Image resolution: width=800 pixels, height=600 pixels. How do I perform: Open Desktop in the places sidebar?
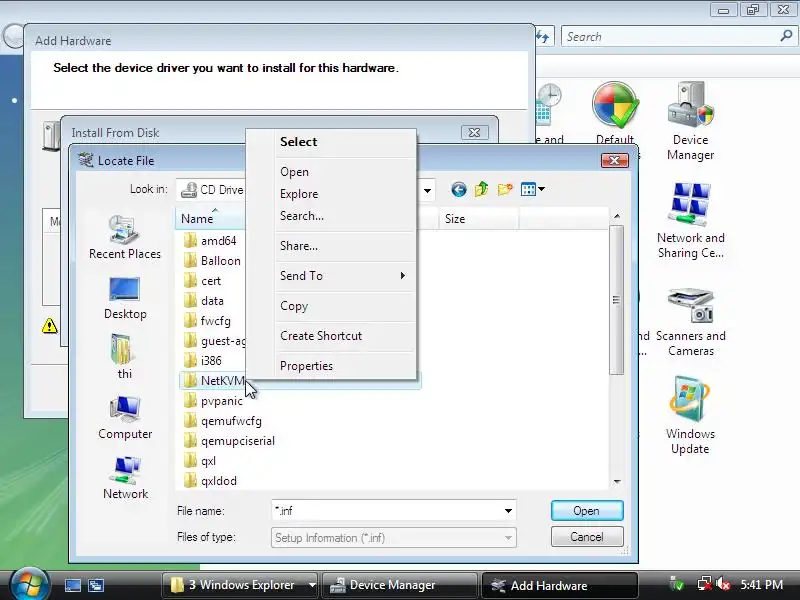tap(124, 298)
